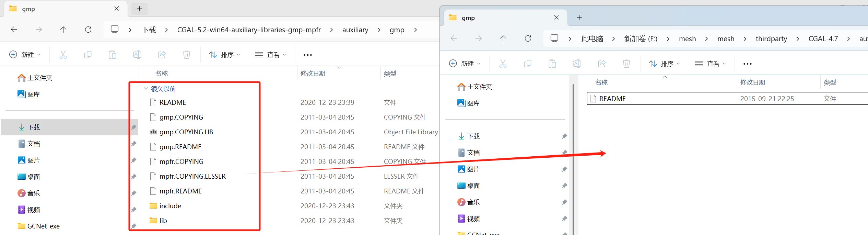Open 查看 view dropdown in right window
The height and width of the screenshot is (235, 868).
tap(711, 64)
